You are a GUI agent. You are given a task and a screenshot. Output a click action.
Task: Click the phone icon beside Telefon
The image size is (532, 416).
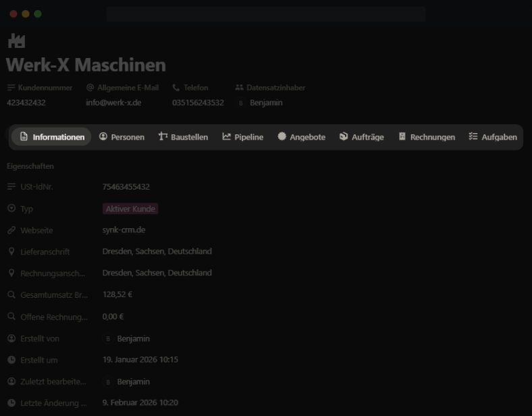tap(176, 88)
